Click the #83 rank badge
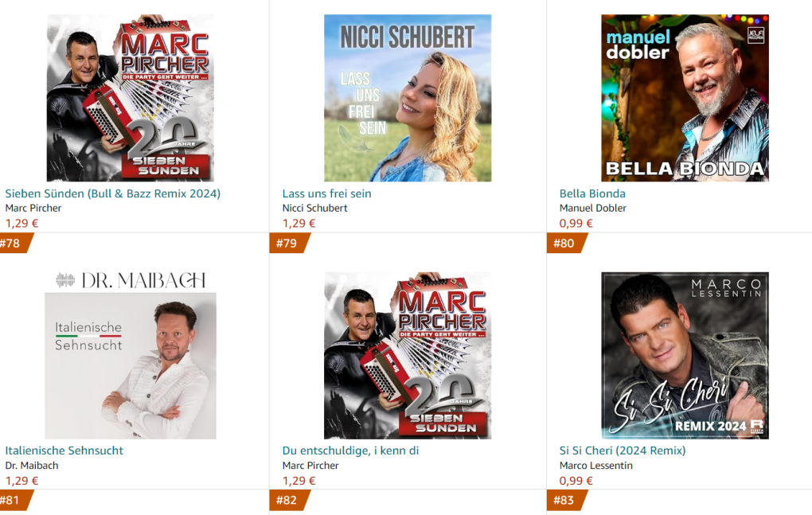The height and width of the screenshot is (515, 812). click(566, 501)
